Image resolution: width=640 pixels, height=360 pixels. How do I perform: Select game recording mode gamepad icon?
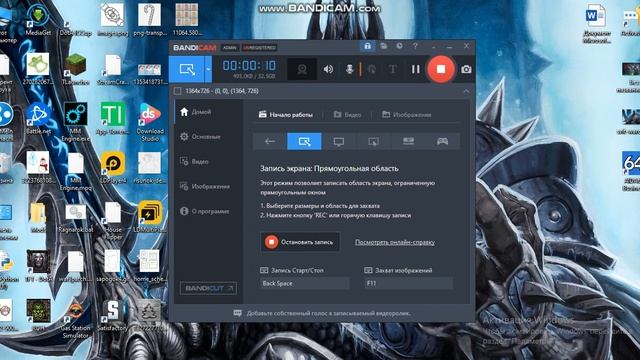442,141
